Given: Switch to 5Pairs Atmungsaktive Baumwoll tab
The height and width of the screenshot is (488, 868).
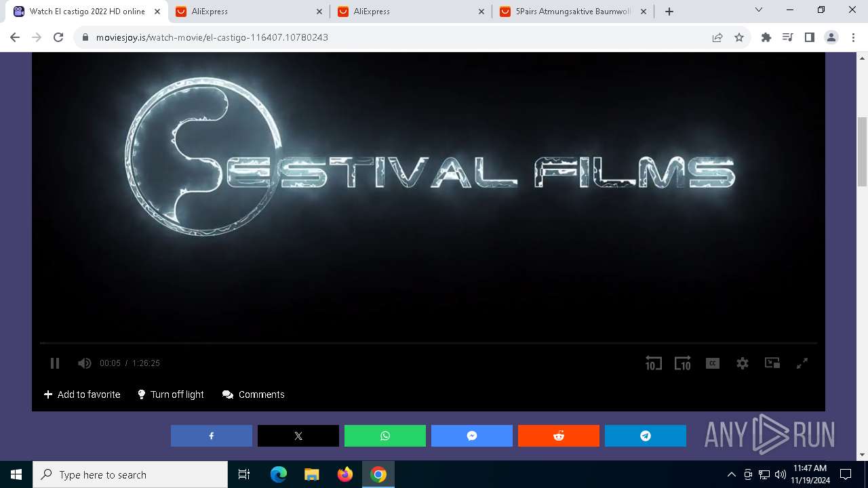Looking at the screenshot, I should (x=574, y=12).
